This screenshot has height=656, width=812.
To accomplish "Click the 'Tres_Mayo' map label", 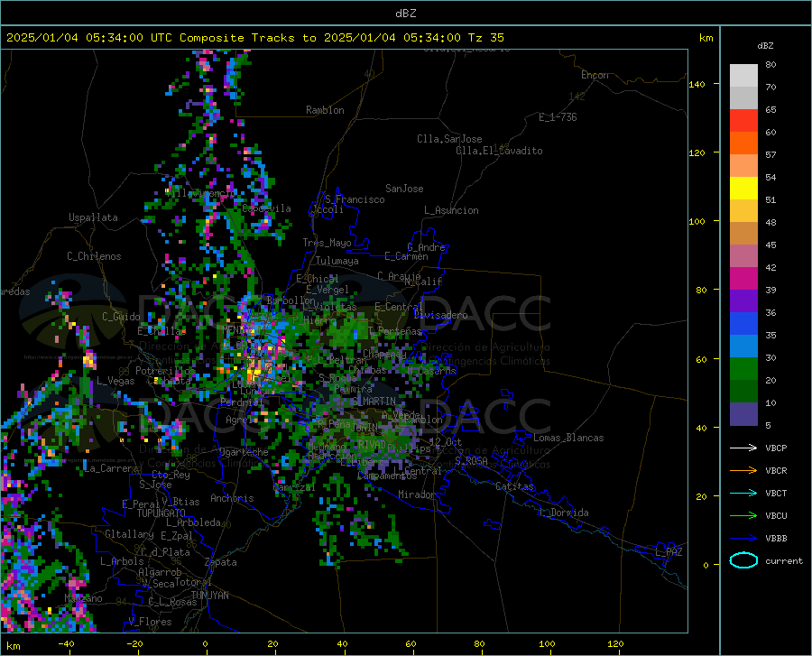I will point(327,243).
